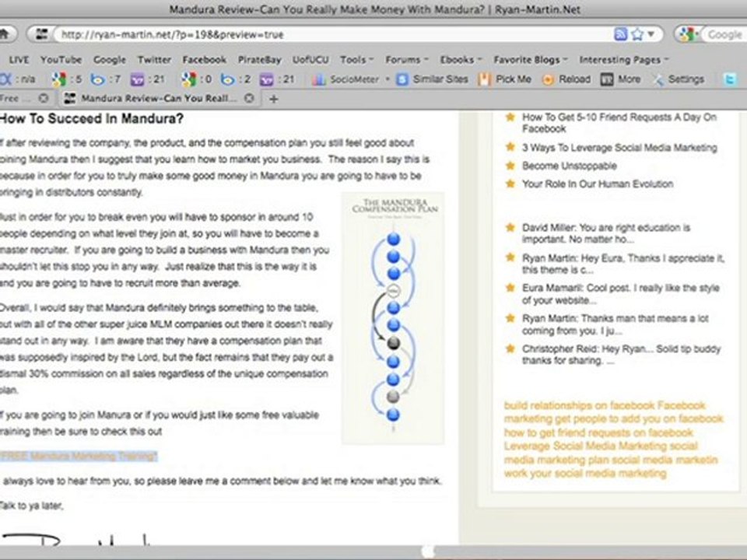Screen dimensions: 747x560
Task: Close the Mandura Review tab
Action: coord(249,99)
